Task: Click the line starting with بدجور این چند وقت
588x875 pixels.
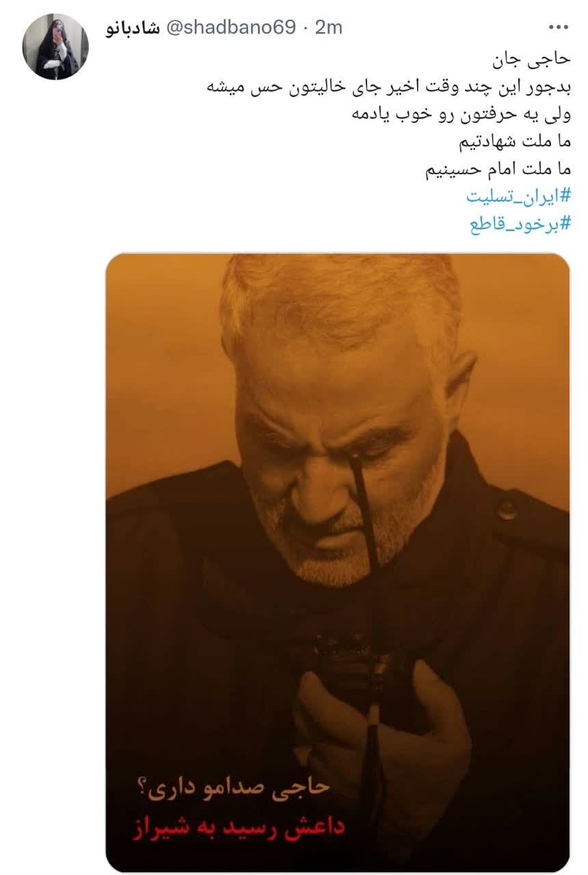Action: pyautogui.click(x=388, y=87)
